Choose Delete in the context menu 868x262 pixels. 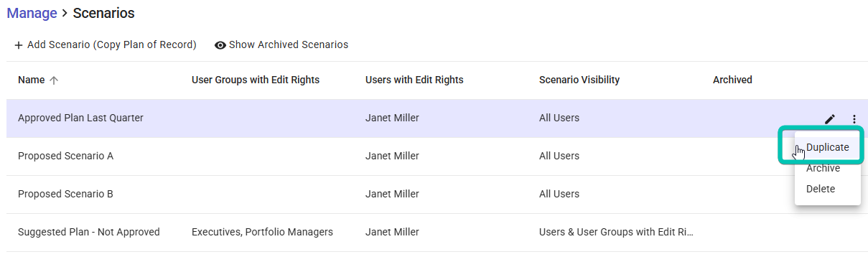(x=821, y=189)
